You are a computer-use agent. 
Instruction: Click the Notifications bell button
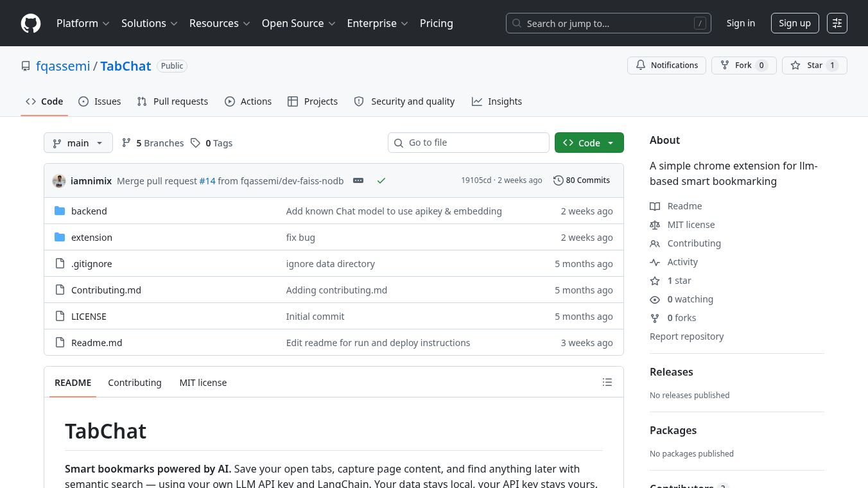click(667, 65)
